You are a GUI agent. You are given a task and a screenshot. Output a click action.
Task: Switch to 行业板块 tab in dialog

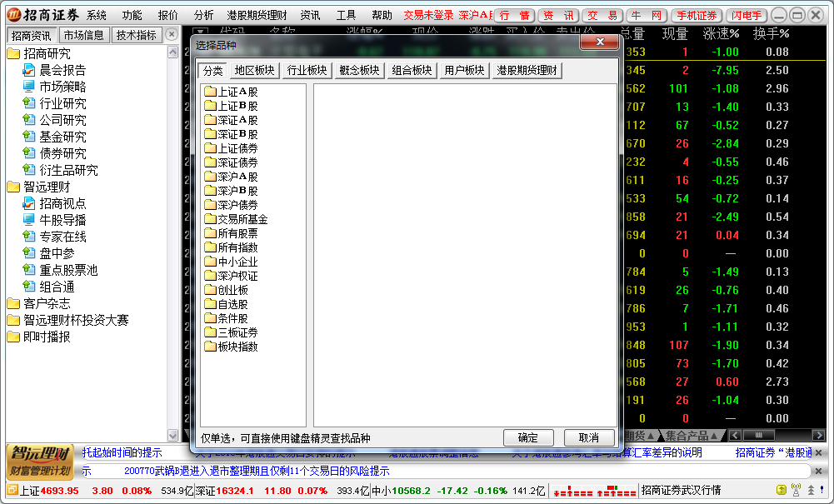point(307,70)
